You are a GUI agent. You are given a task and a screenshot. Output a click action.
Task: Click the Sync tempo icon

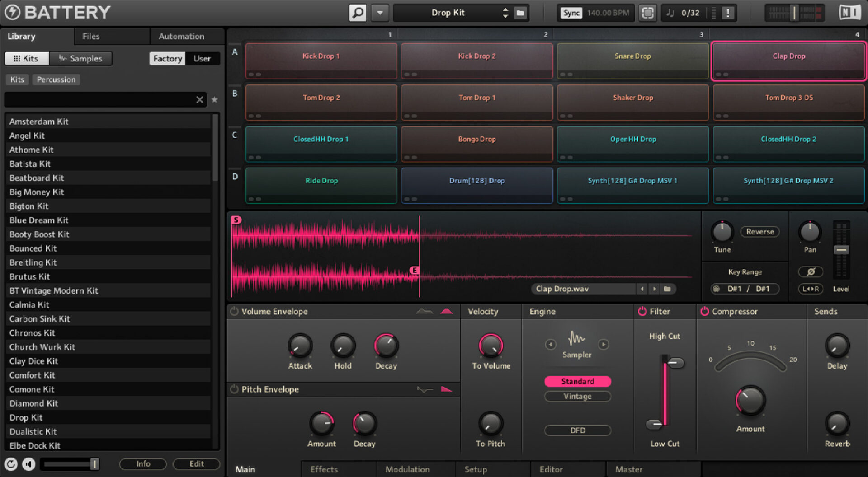[x=571, y=13]
